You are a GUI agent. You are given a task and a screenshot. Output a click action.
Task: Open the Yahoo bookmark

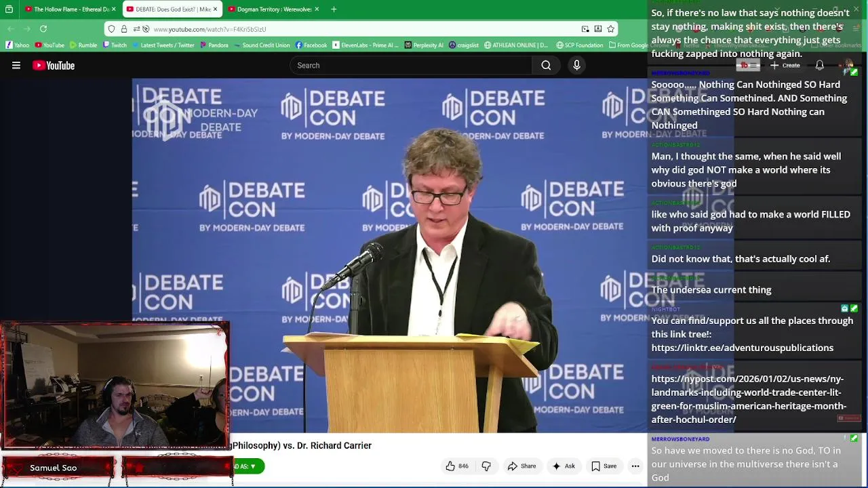click(18, 45)
